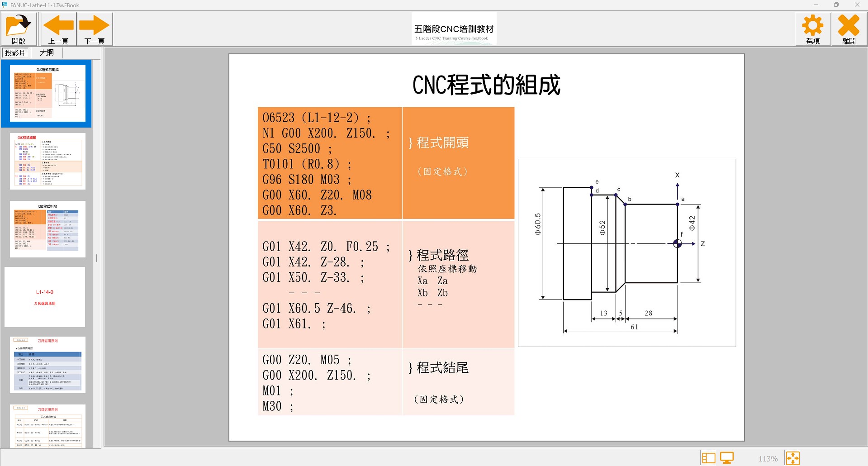Close the window with title bar X

click(857, 5)
